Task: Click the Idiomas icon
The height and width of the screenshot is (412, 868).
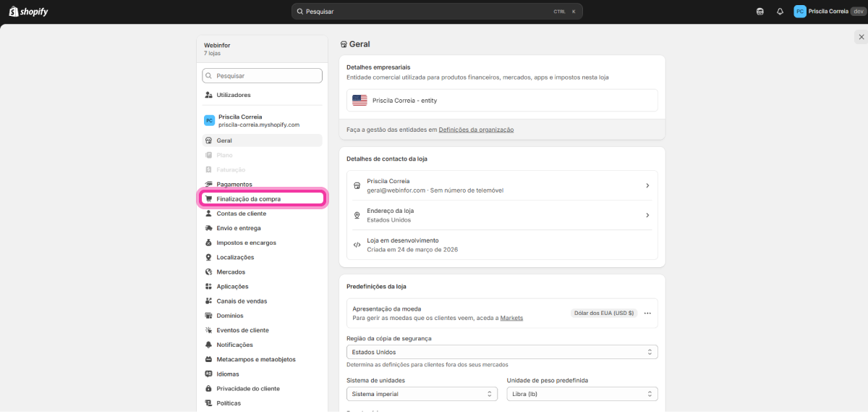Action: tap(208, 374)
